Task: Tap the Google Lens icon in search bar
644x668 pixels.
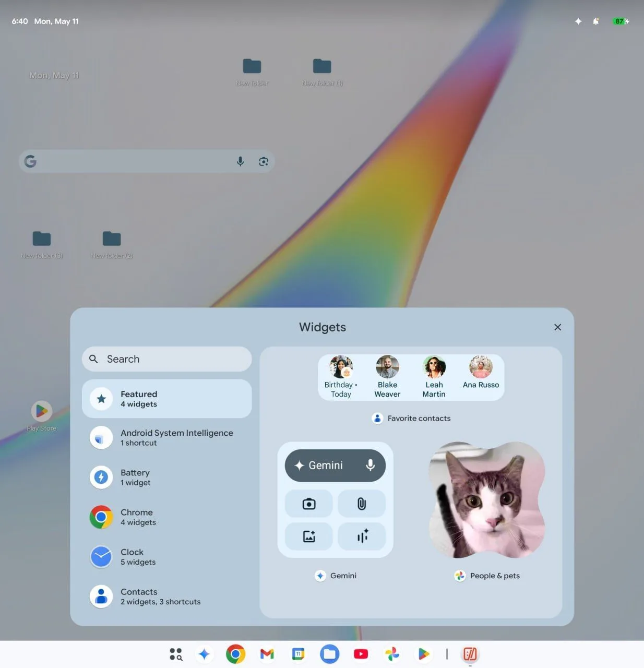Action: 264,161
